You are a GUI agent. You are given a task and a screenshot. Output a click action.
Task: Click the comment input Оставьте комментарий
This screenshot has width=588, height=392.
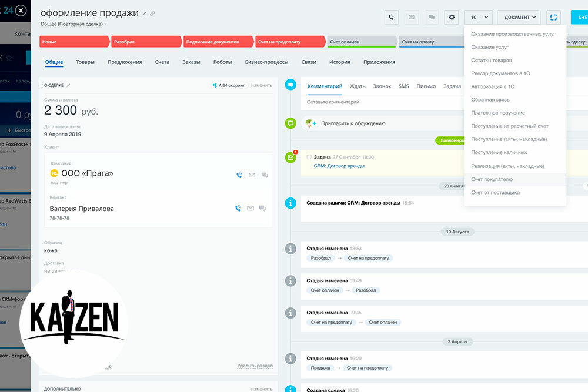tap(383, 102)
